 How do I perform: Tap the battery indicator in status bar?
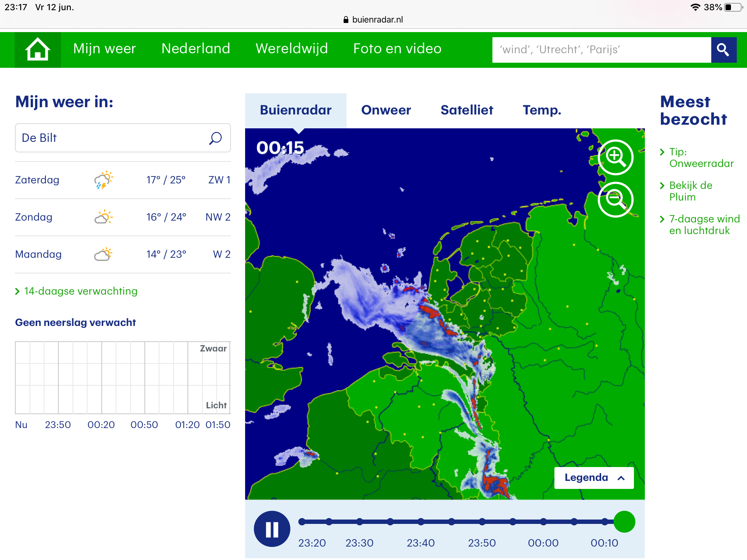tap(734, 7)
